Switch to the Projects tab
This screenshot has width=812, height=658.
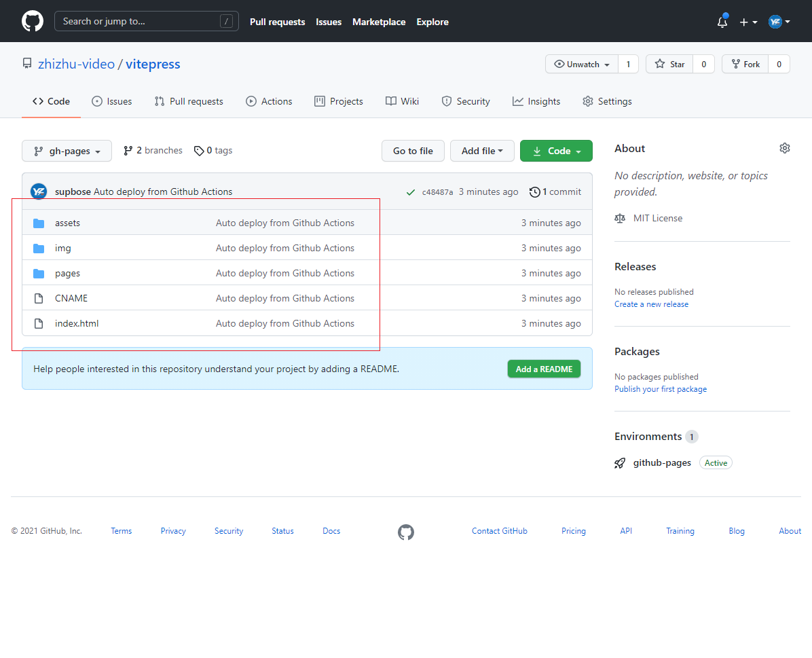pyautogui.click(x=339, y=102)
